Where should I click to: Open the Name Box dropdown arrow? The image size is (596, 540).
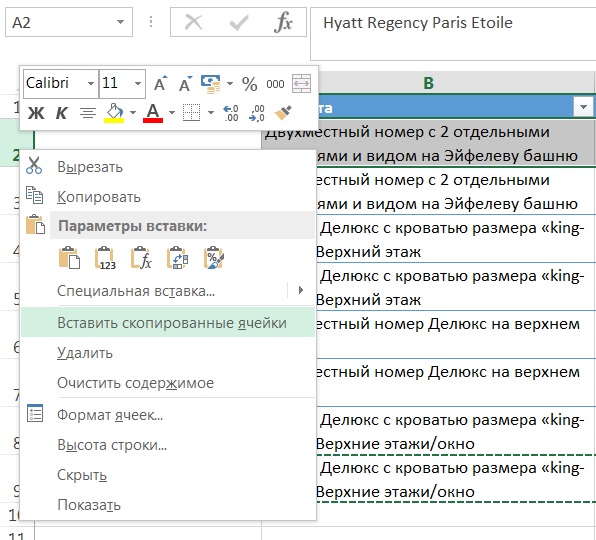(120, 22)
